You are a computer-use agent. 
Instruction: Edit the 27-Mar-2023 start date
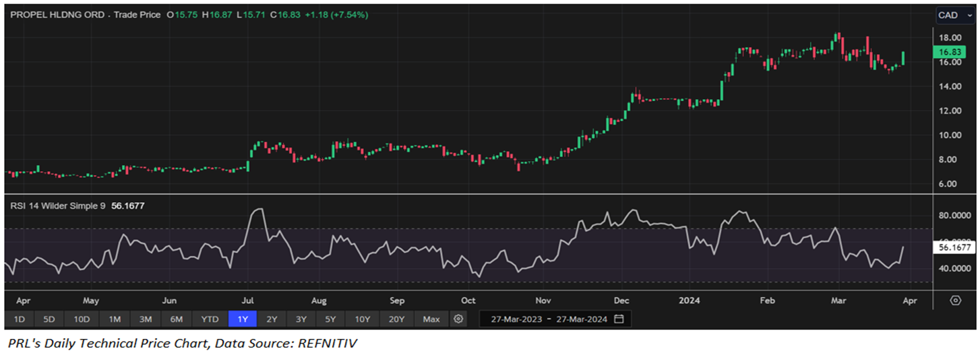pyautogui.click(x=516, y=319)
